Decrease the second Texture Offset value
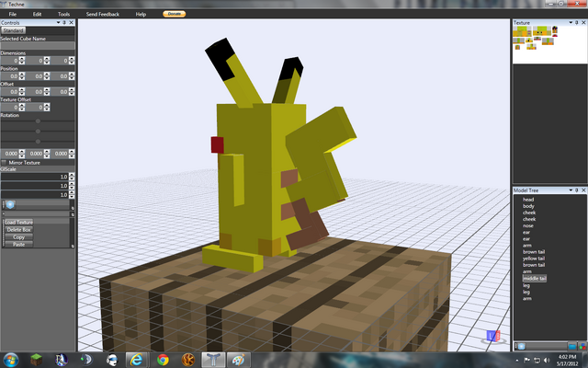The height and width of the screenshot is (368, 588). pos(47,109)
